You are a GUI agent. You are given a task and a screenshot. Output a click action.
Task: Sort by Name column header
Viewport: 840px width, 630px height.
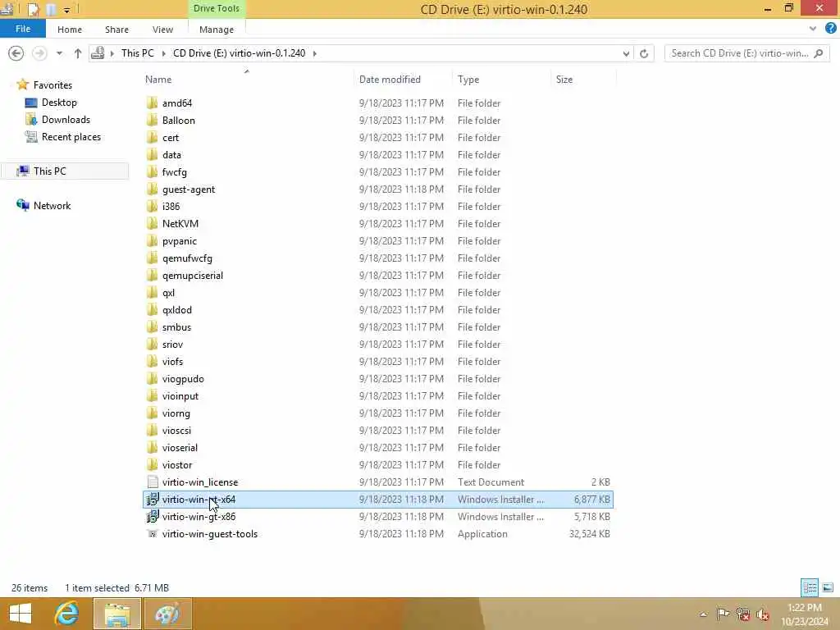[x=247, y=80]
